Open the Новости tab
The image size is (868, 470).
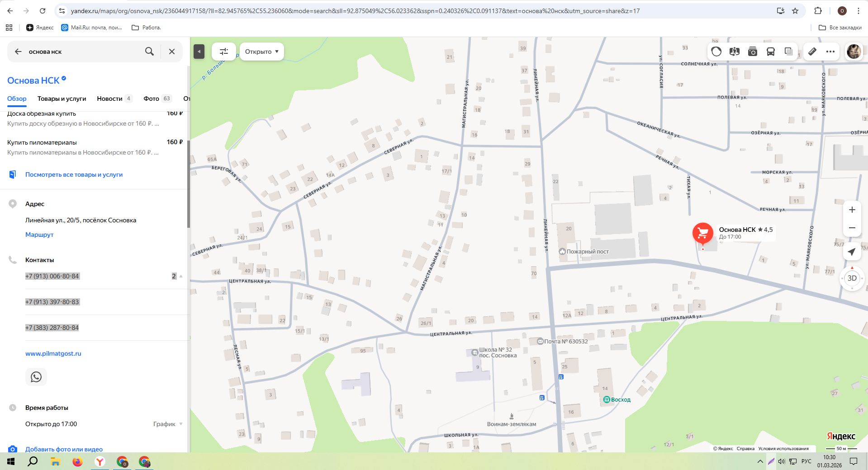(109, 99)
